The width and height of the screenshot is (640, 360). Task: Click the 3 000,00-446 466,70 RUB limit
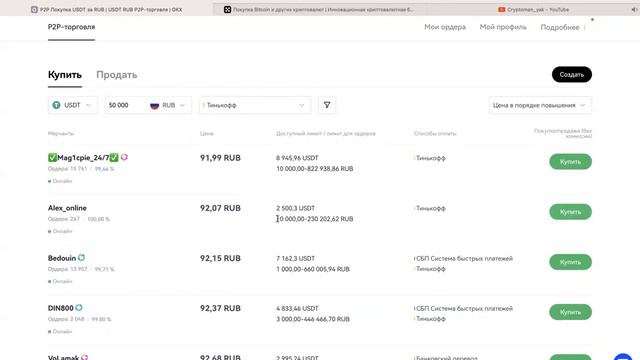tap(313, 319)
